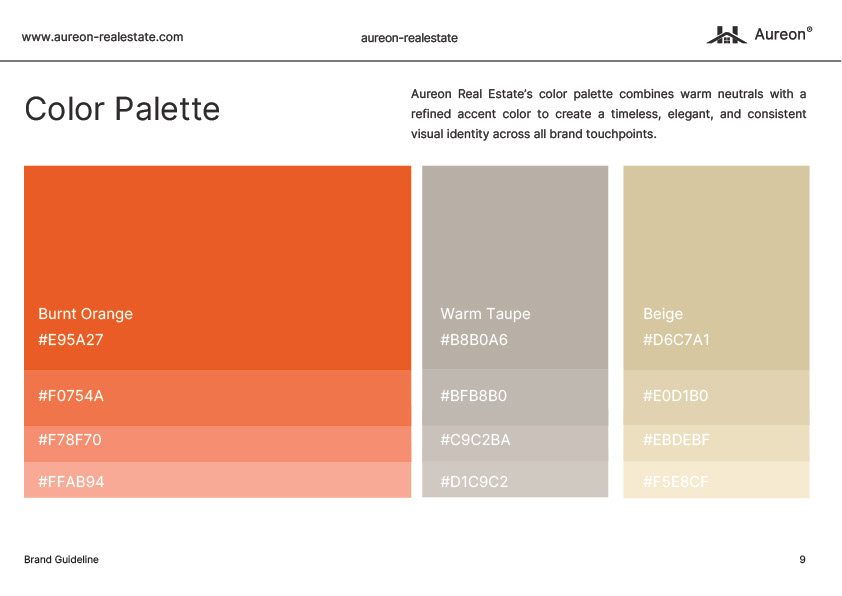Pick the Burnt Orange label
This screenshot has height=596, width=842.
pos(85,314)
